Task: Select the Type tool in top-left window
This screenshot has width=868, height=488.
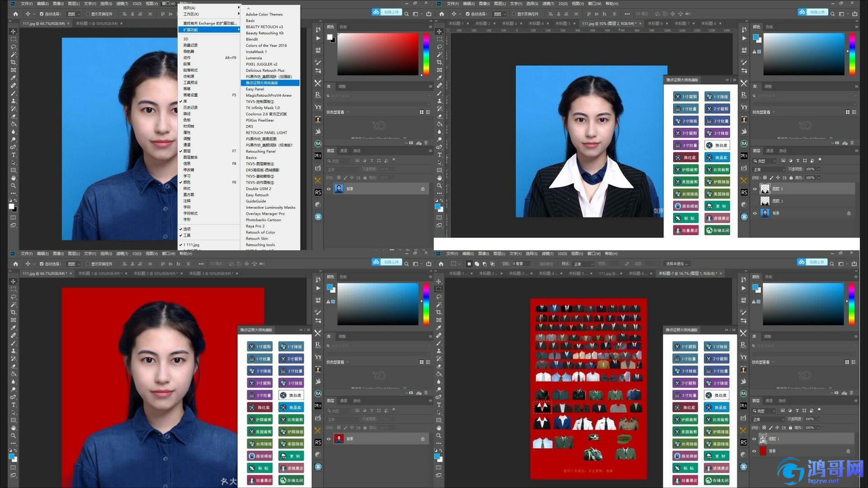Action: coord(13,155)
